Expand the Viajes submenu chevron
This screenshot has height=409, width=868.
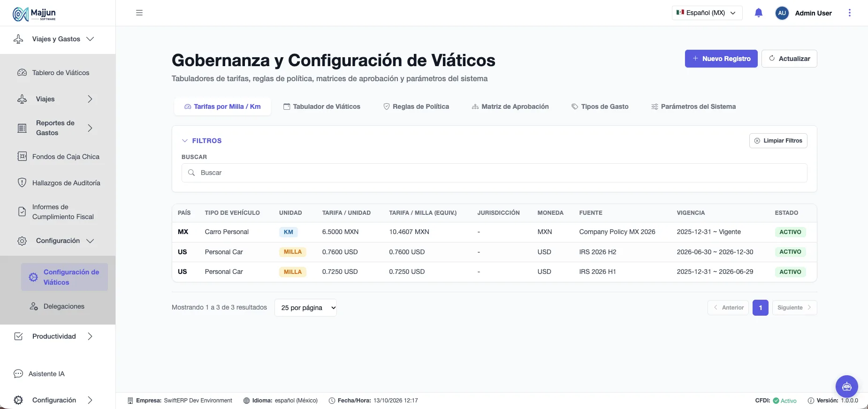point(90,99)
